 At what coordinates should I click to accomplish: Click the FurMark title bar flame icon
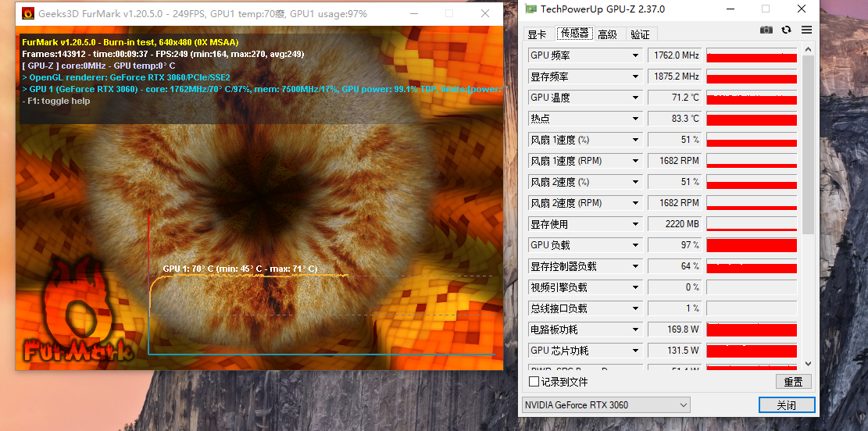click(x=27, y=14)
